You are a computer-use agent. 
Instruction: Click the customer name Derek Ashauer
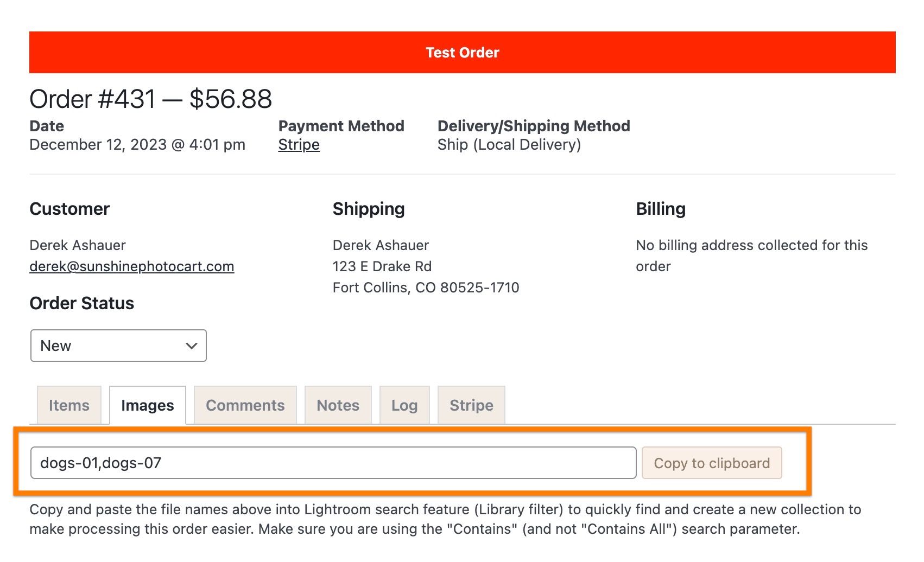click(78, 245)
